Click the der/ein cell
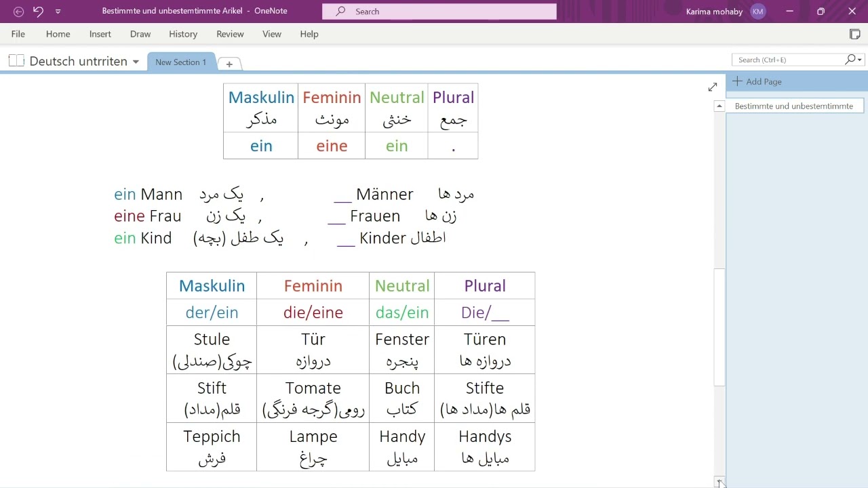Screen dimensions: 868x488 (x=212, y=312)
